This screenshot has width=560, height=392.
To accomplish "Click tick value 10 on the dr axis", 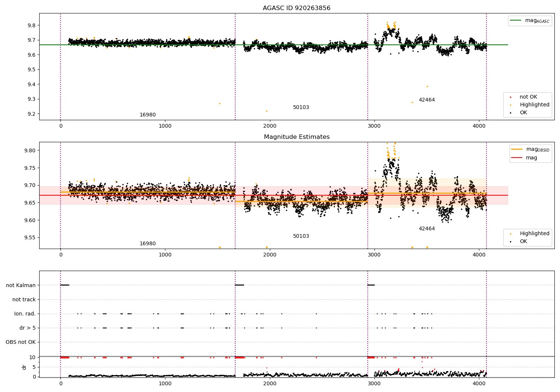I will (x=32, y=357).
